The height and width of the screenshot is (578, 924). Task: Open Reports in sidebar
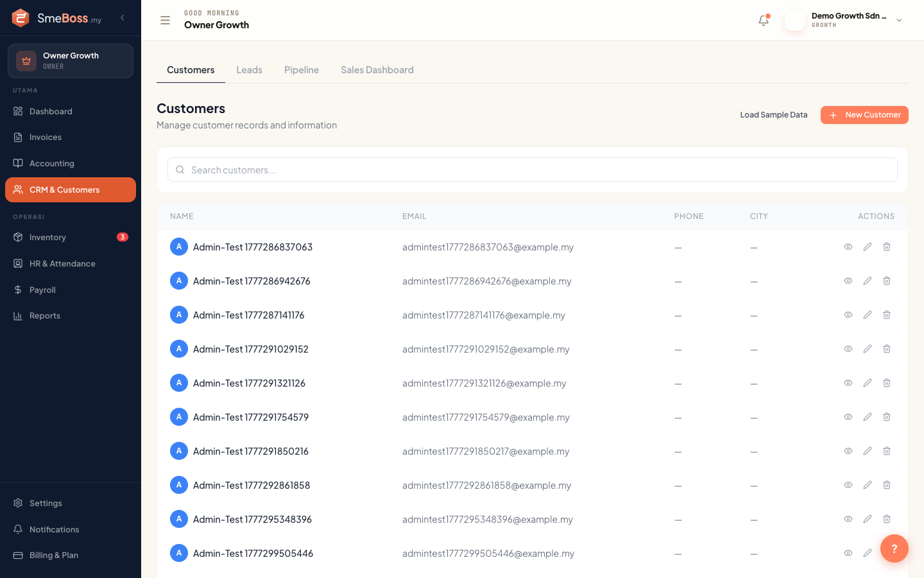(71, 316)
